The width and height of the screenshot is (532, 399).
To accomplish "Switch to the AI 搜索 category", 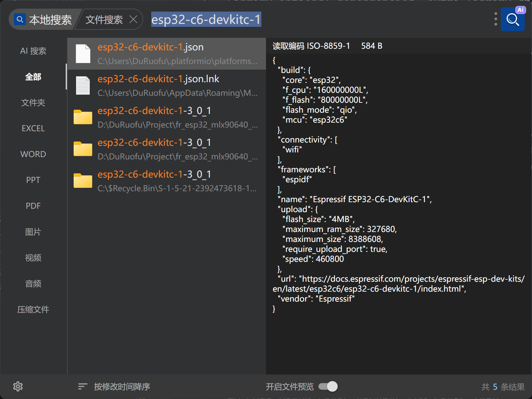I will pos(33,51).
